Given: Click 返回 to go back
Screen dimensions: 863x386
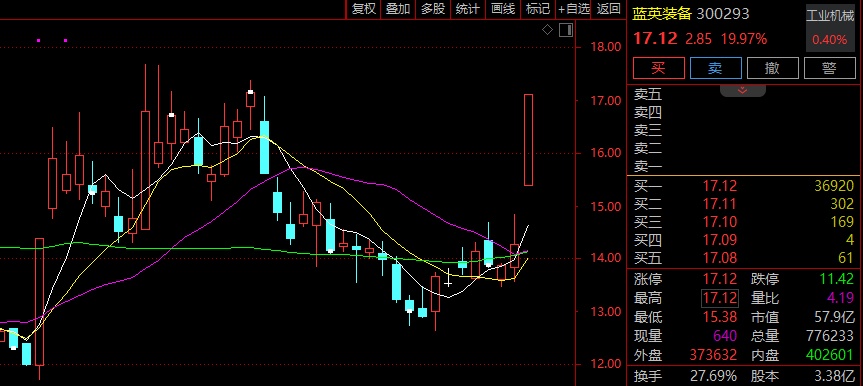Looking at the screenshot, I should (608, 9).
